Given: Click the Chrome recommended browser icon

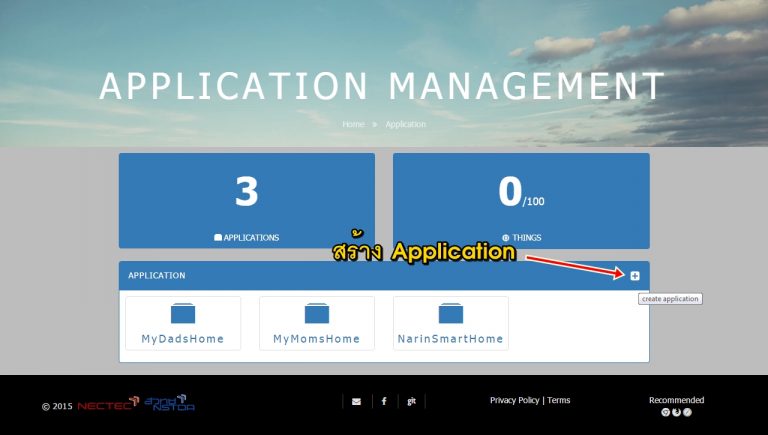Looking at the screenshot, I should (x=666, y=412).
